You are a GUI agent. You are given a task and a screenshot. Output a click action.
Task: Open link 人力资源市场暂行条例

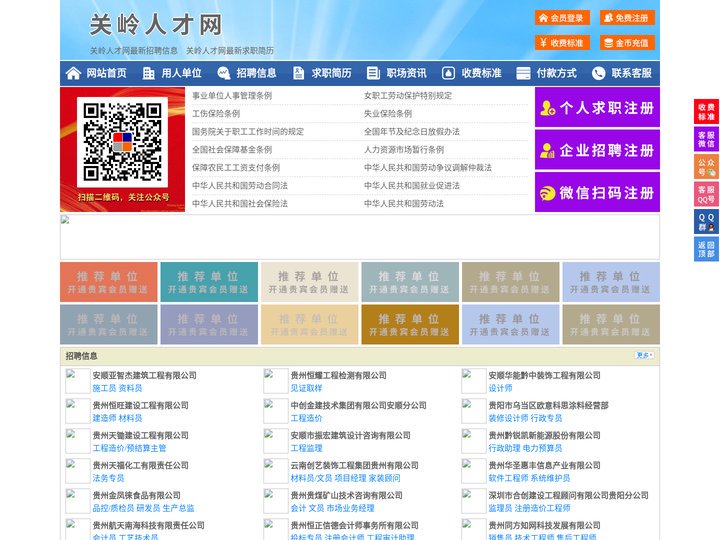pyautogui.click(x=404, y=149)
